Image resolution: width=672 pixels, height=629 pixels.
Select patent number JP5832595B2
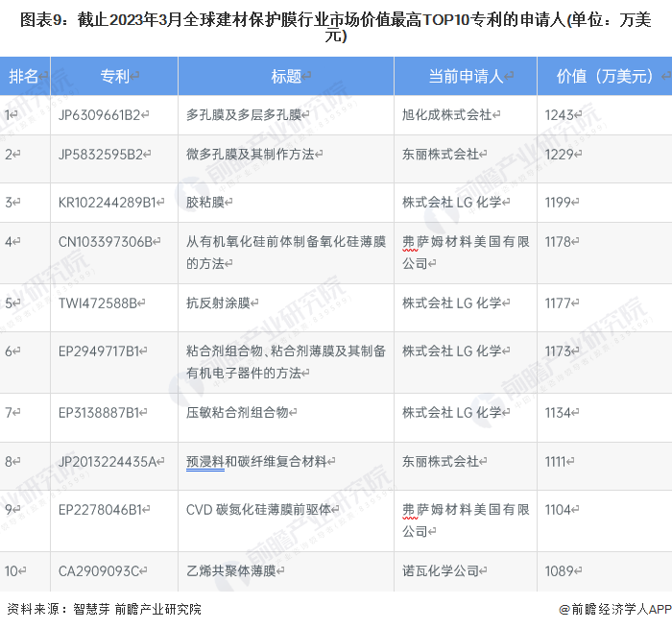101,154
